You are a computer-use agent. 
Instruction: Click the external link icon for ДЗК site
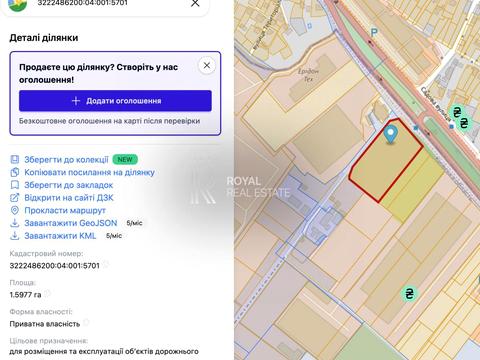click(x=15, y=197)
